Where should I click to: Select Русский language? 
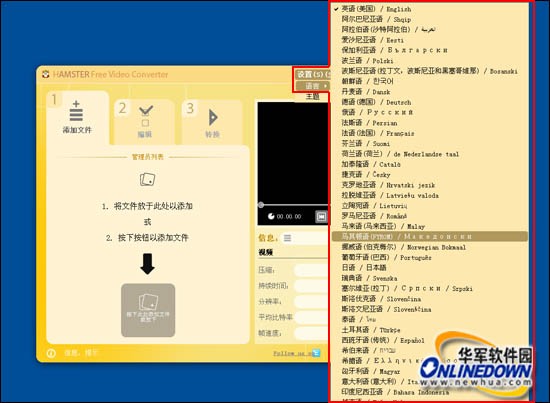coord(430,112)
